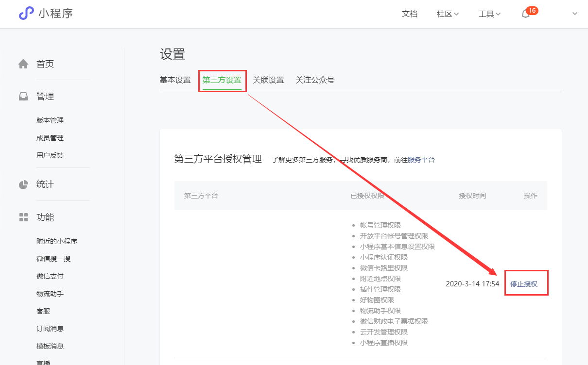
Task: Open 模板消息 in sidebar
Action: 50,346
